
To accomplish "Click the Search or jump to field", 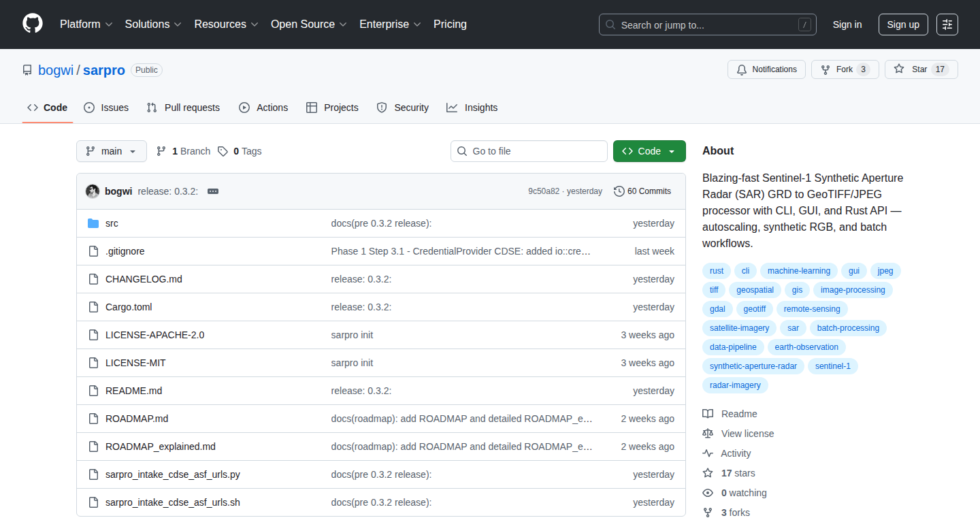I will click(708, 25).
